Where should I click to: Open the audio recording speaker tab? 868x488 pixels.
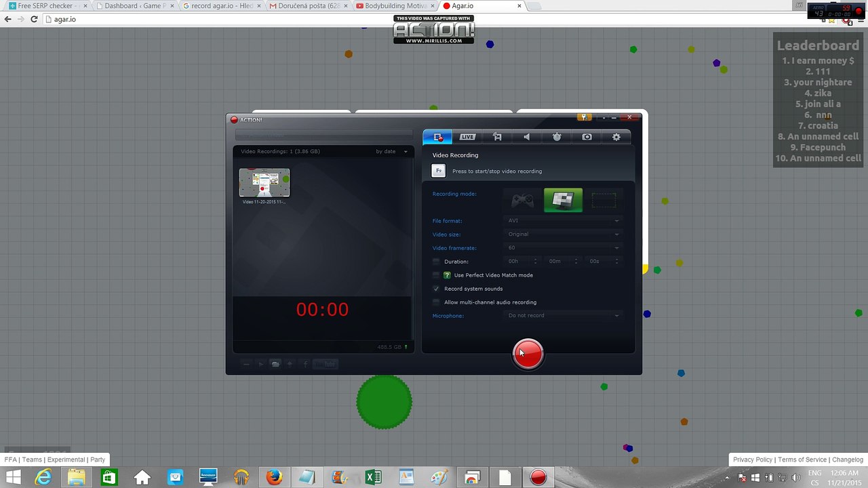click(x=527, y=137)
